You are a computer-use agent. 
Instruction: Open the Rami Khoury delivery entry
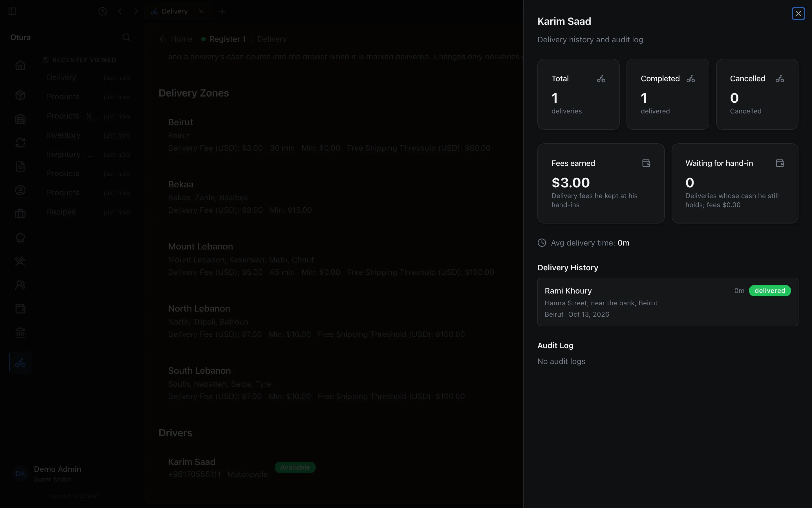pyautogui.click(x=667, y=302)
